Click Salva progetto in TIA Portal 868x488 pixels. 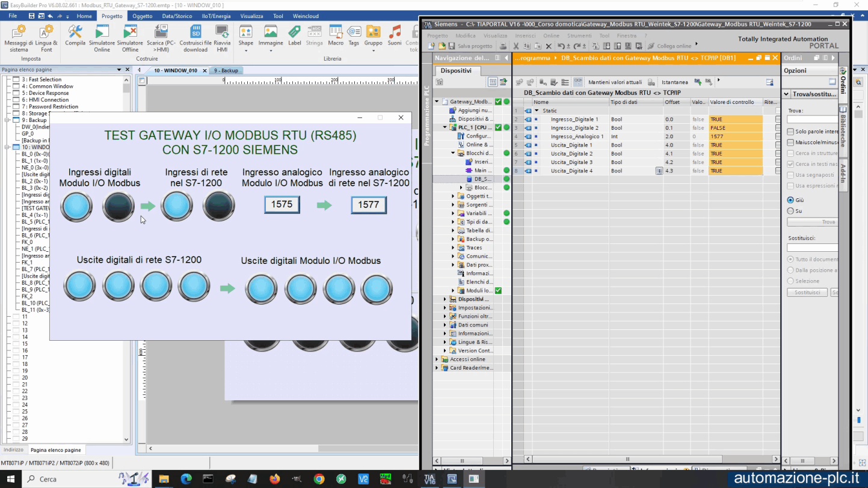point(470,46)
